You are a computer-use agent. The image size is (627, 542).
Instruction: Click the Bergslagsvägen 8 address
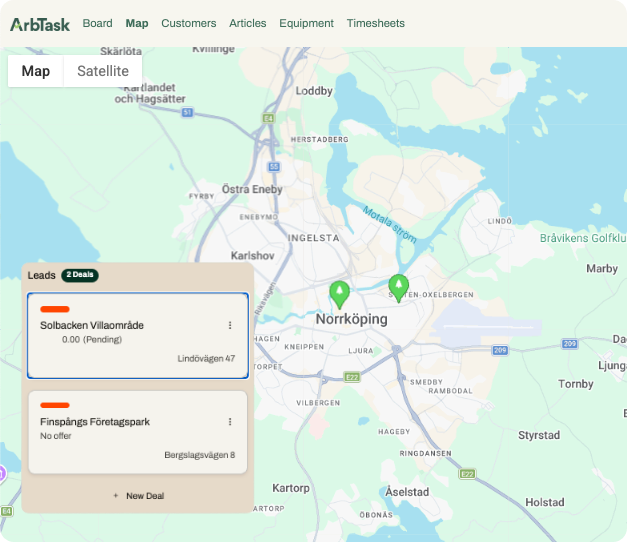click(200, 455)
